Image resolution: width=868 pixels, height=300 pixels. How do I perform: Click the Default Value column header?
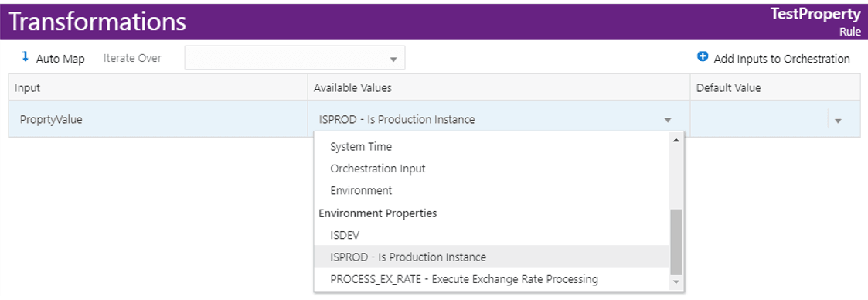point(775,87)
